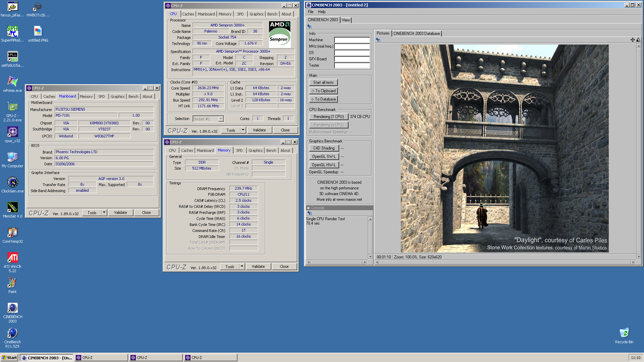Click the triangle icon in Pictures panel toolbar
Screen dimensions: 644x362
[x=638, y=40]
